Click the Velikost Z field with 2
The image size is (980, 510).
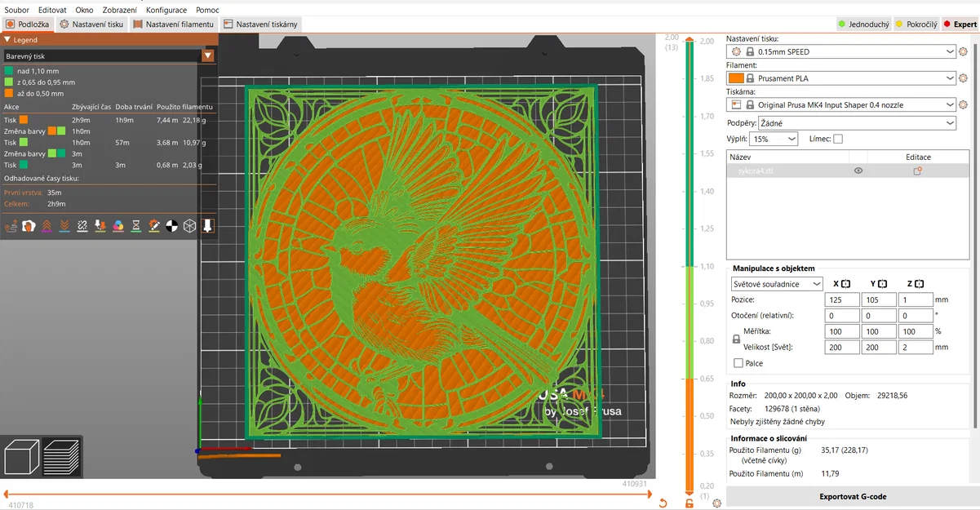916,347
